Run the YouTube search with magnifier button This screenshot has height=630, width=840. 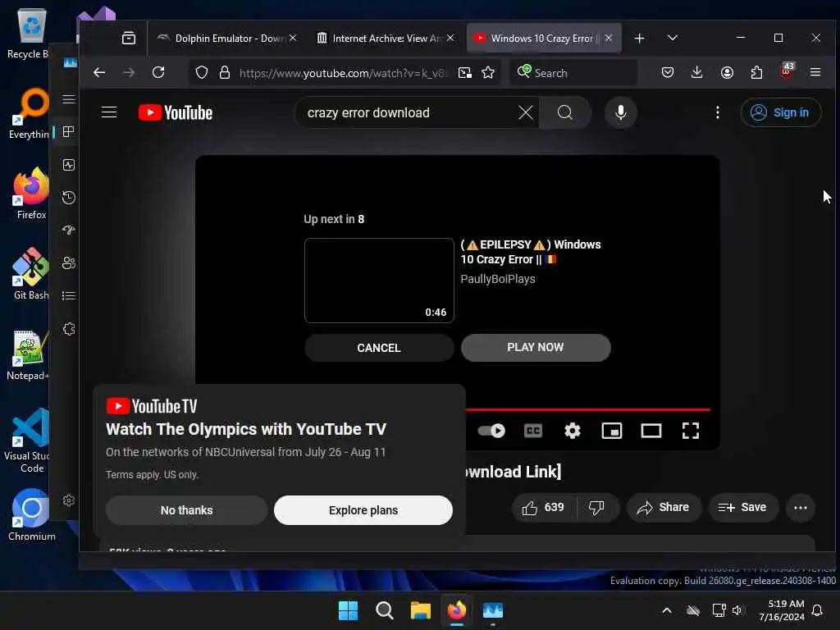tap(564, 112)
